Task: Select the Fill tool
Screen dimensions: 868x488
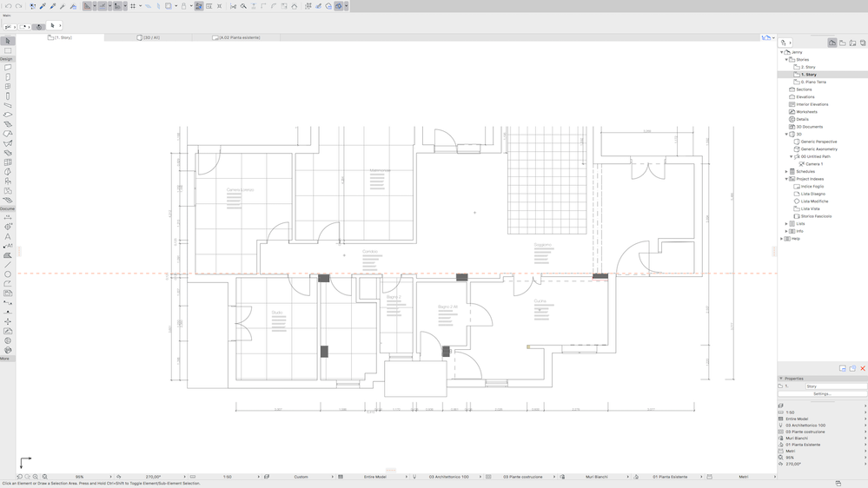Action: point(8,255)
